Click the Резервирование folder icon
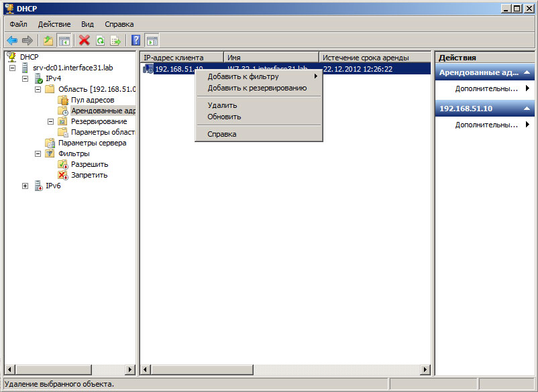Viewport: 538px width, 392px height. 62,121
